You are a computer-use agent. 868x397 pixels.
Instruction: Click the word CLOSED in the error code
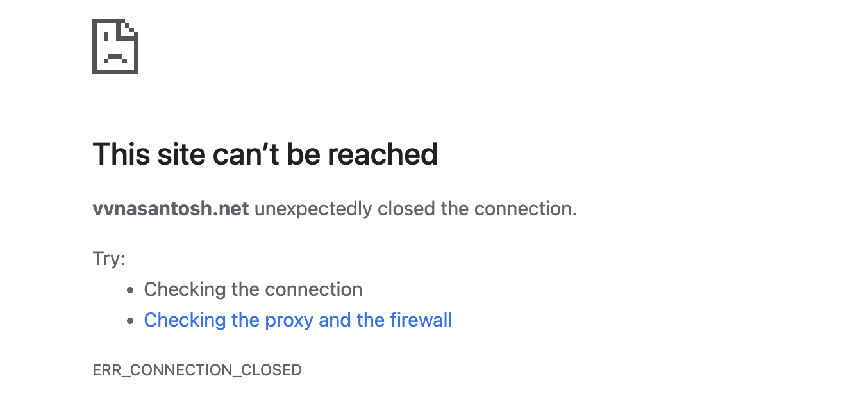[x=271, y=370]
